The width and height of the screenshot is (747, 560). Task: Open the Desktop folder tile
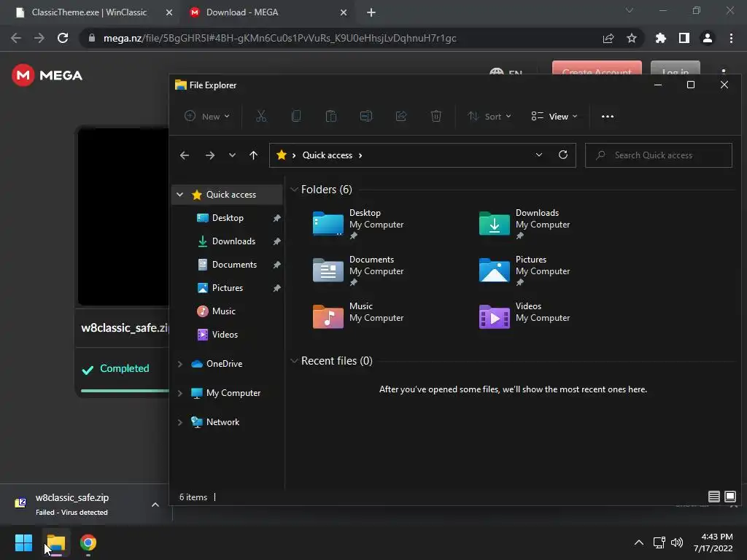(x=358, y=223)
